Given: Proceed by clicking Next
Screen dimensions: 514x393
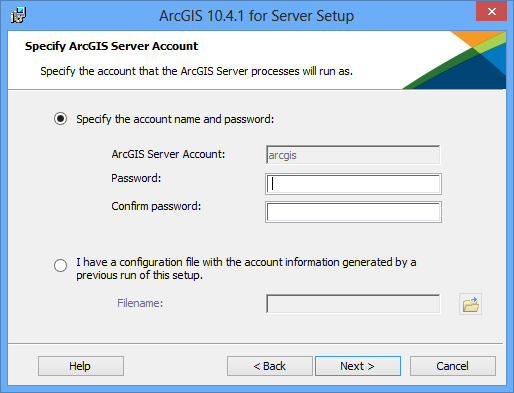Looking at the screenshot, I should [358, 366].
